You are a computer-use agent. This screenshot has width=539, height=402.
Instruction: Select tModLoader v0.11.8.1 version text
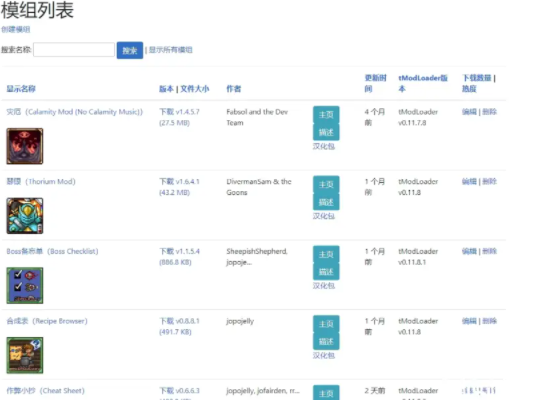pos(418,257)
